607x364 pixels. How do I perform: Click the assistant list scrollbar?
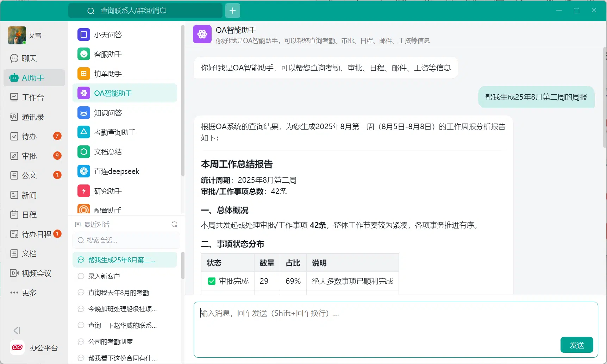pyautogui.click(x=182, y=101)
